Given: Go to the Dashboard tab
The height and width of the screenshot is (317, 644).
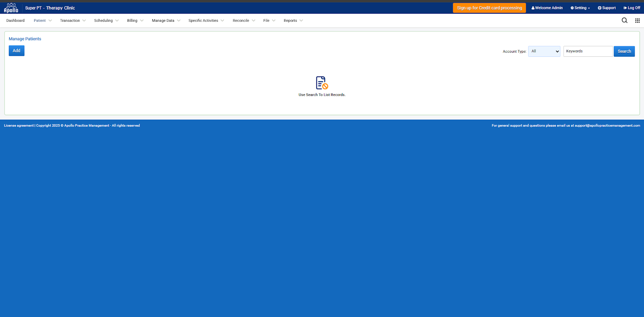Looking at the screenshot, I should click(15, 21).
